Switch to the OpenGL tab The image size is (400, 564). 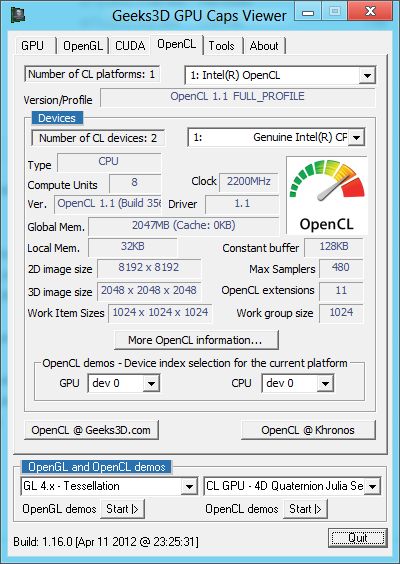coord(83,46)
